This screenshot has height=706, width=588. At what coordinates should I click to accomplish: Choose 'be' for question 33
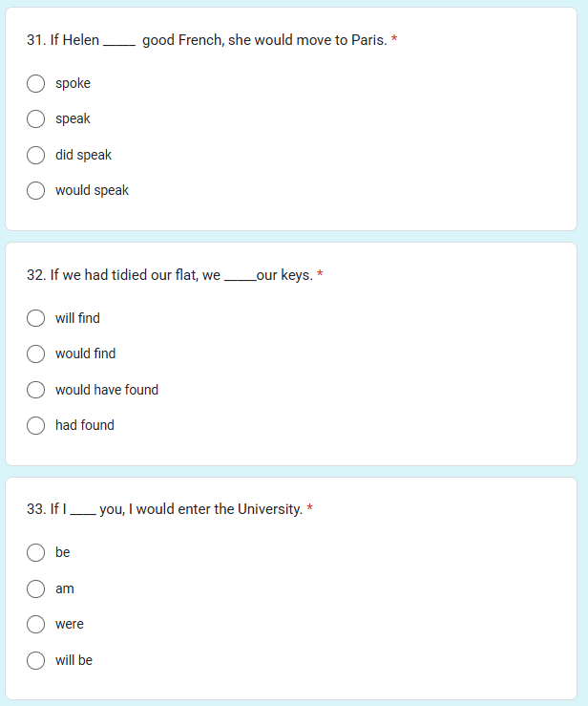pos(35,553)
